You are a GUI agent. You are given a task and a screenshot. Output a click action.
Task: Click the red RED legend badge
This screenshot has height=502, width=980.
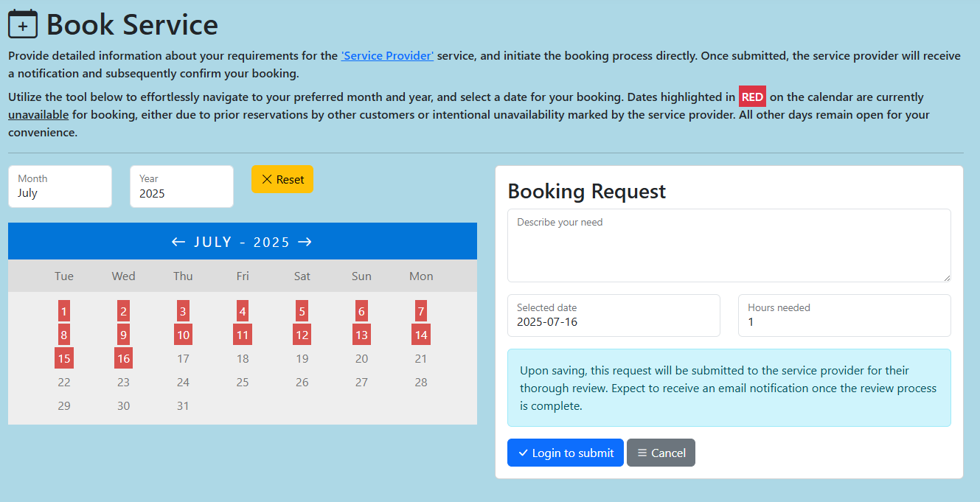click(x=752, y=97)
